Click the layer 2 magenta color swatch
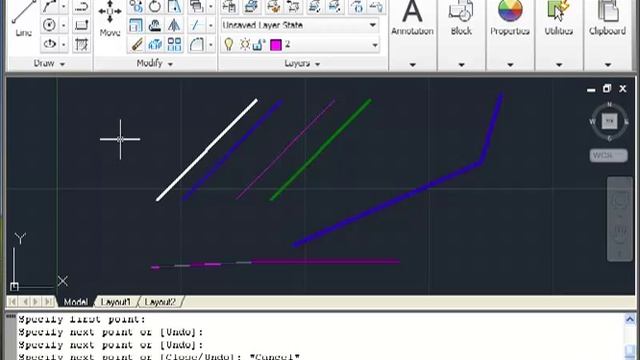Viewport: 640px width, 360px height. point(276,44)
